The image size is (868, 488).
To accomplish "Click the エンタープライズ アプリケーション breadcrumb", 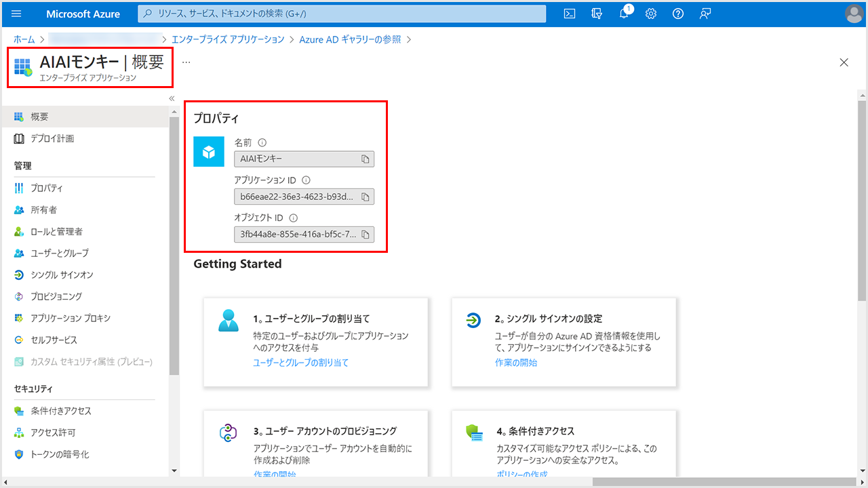I will tap(228, 39).
